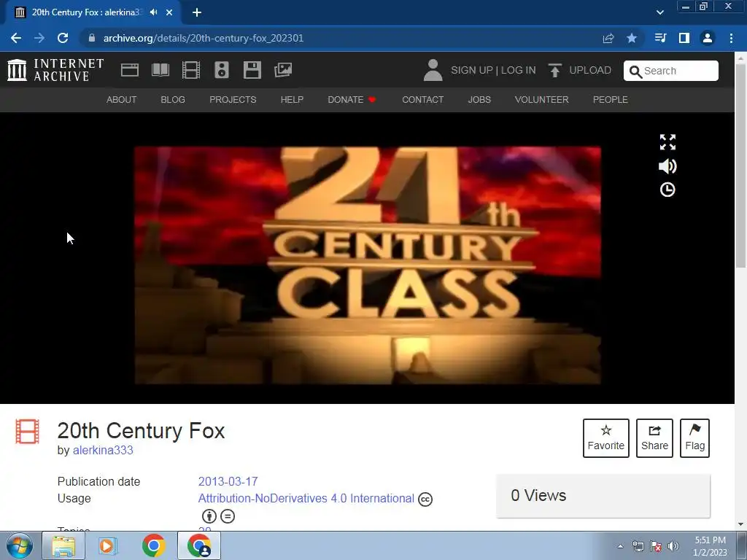The image size is (747, 560).
Task: Expand the tab search chevron
Action: pos(659,12)
